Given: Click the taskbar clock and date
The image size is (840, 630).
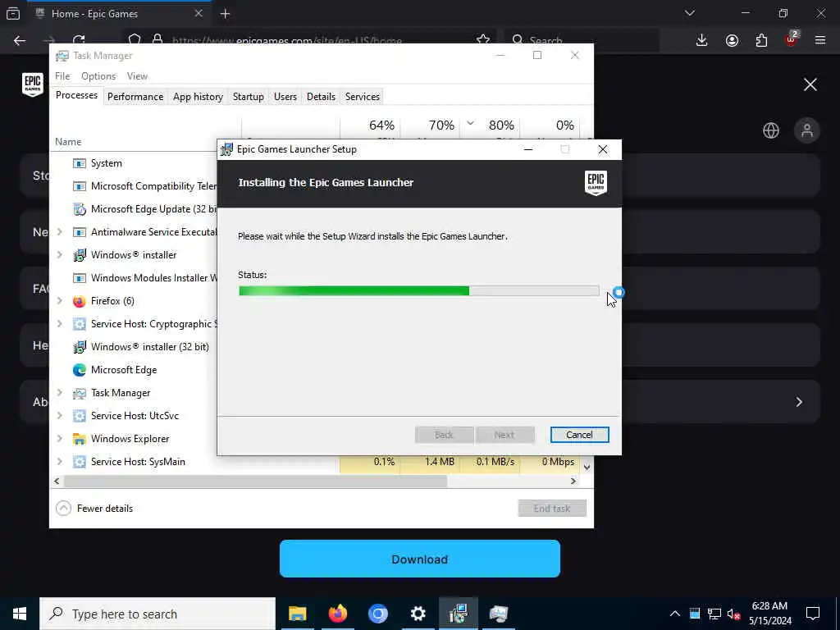Looking at the screenshot, I should click(x=769, y=614).
